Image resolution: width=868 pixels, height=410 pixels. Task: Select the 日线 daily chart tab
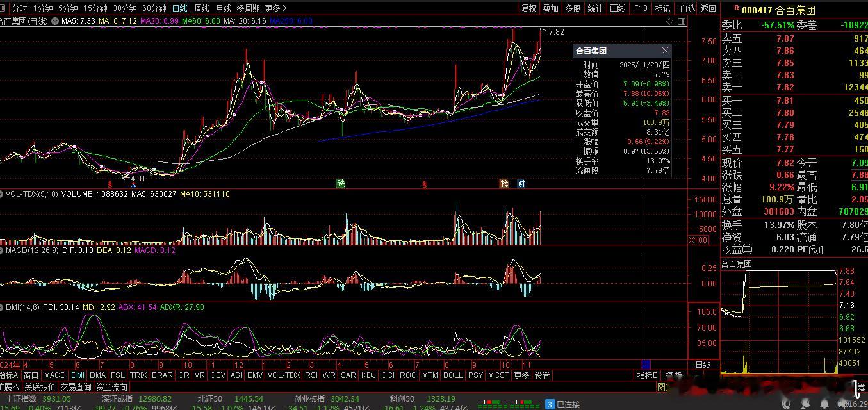point(180,8)
